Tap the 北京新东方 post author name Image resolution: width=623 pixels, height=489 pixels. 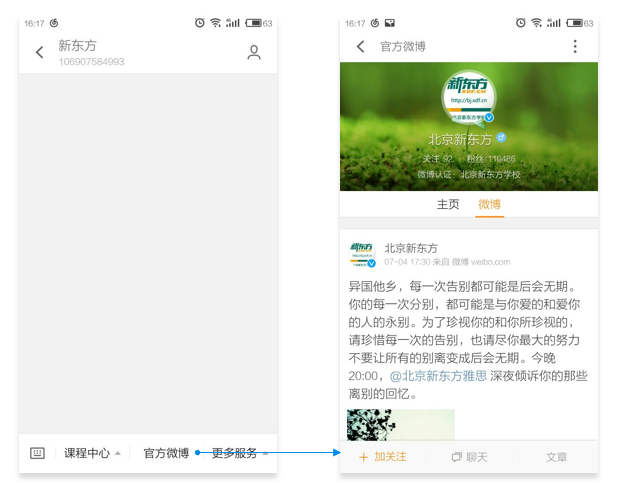click(x=411, y=248)
